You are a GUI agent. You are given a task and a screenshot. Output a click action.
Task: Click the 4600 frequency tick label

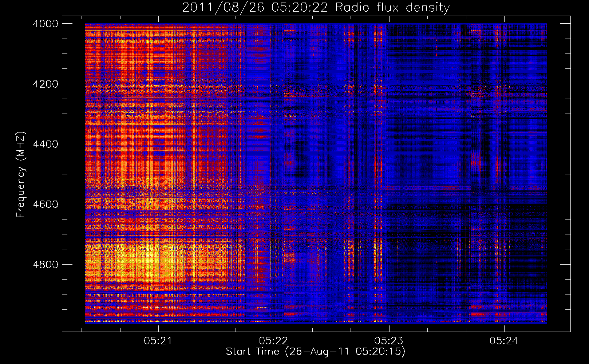(x=46, y=204)
